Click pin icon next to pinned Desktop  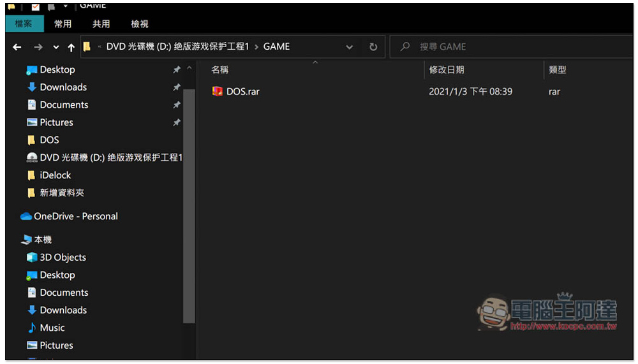(x=177, y=70)
